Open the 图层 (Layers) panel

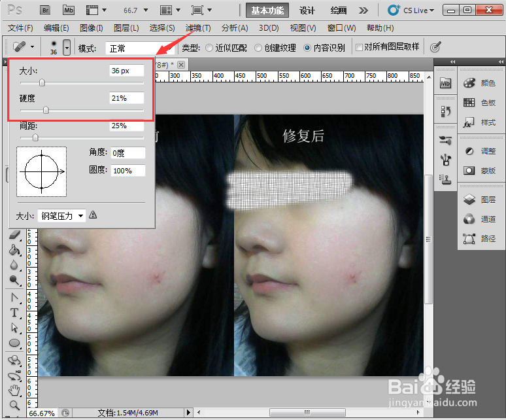coord(480,200)
